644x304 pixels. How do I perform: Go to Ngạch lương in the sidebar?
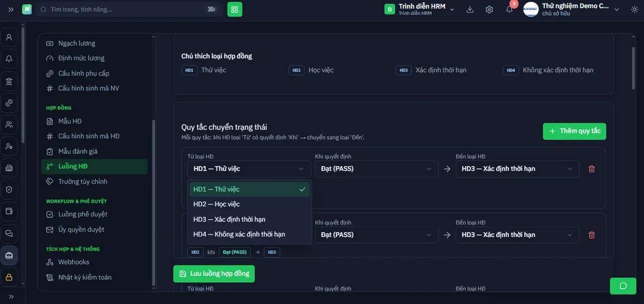coord(94,43)
